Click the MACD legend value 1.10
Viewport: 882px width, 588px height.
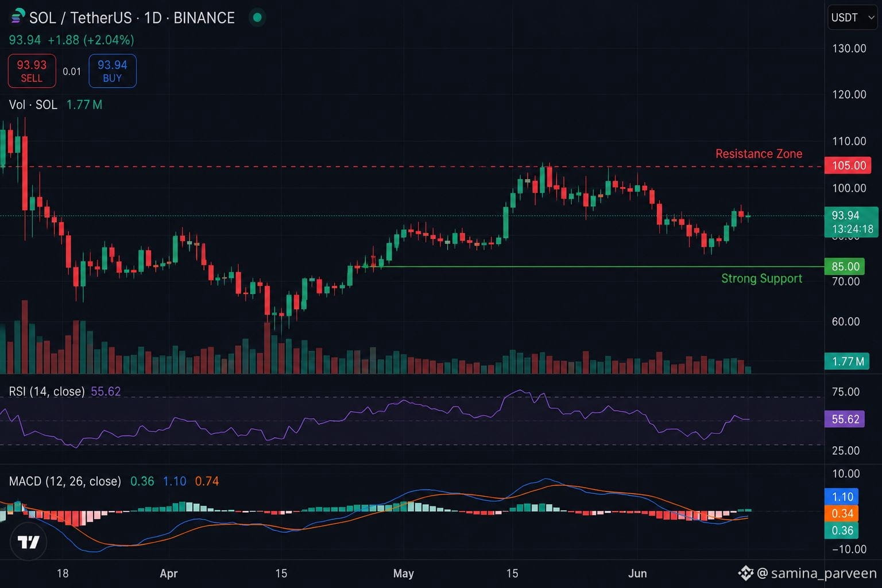(175, 481)
